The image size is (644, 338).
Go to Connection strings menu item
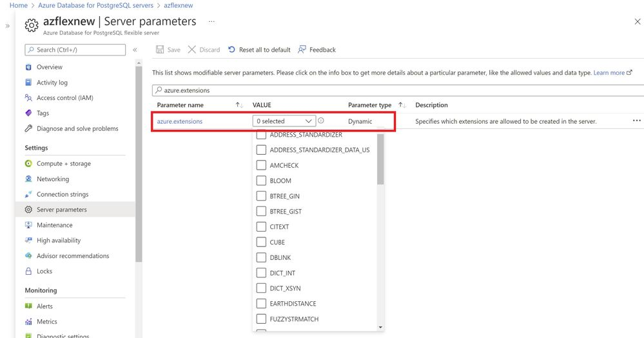[63, 194]
